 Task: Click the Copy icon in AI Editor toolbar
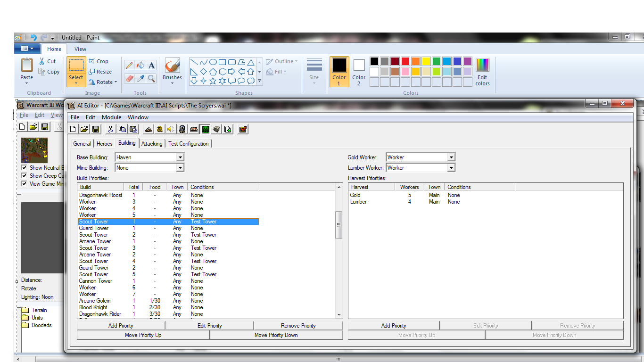(x=122, y=129)
